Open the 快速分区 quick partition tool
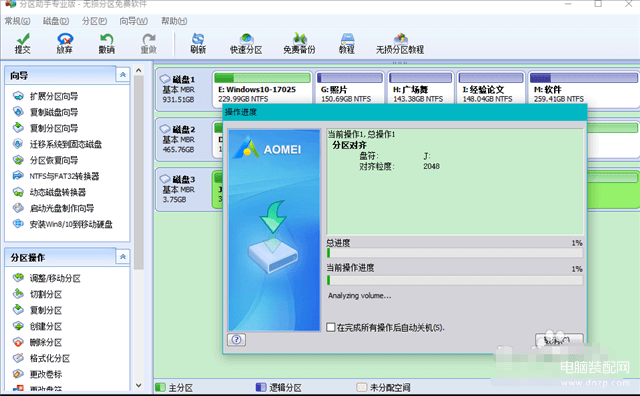 246,44
